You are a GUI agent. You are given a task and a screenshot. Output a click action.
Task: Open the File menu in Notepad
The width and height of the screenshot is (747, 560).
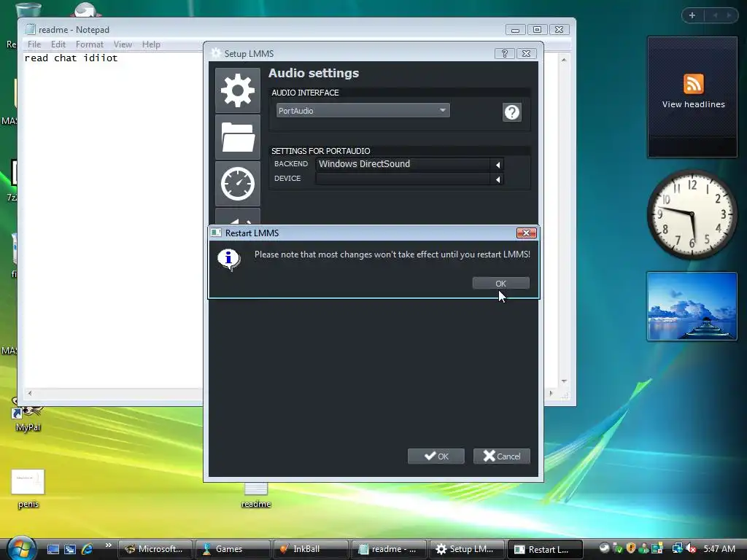[34, 44]
